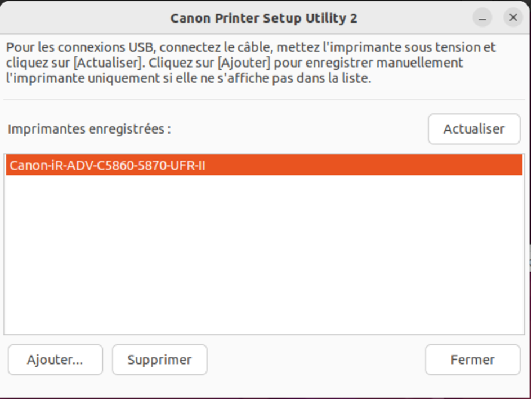Dismiss the utility with Fermer
This screenshot has width=532, height=399.
pos(472,360)
